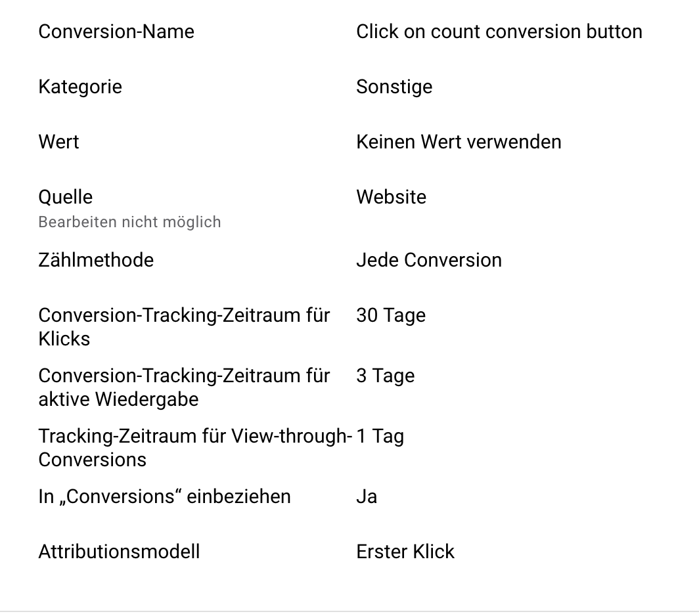Viewport: 699px width, 616px height.
Task: Click 'Conversion-Tracking-Zeitraum für aktive Wiedergabe' label
Action: point(184,387)
